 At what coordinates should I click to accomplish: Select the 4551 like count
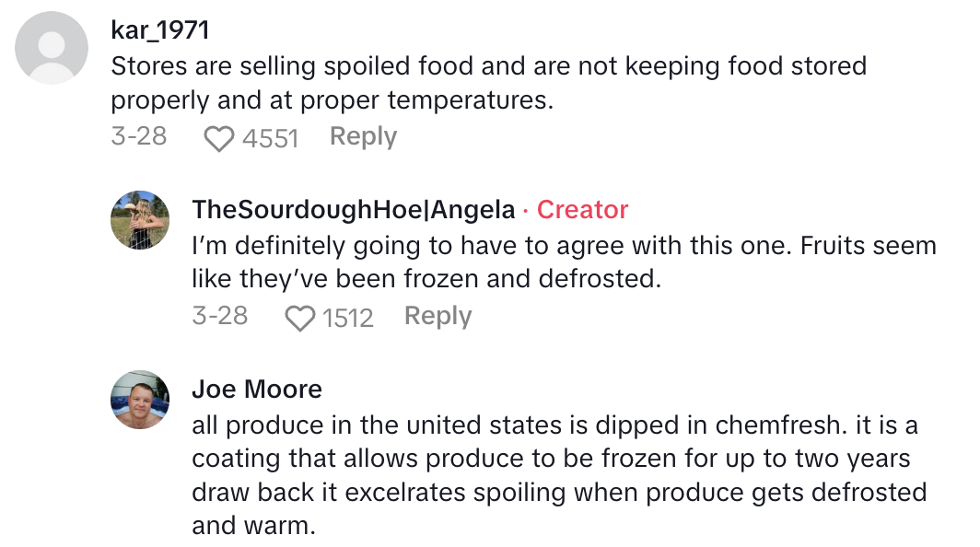pos(267,136)
